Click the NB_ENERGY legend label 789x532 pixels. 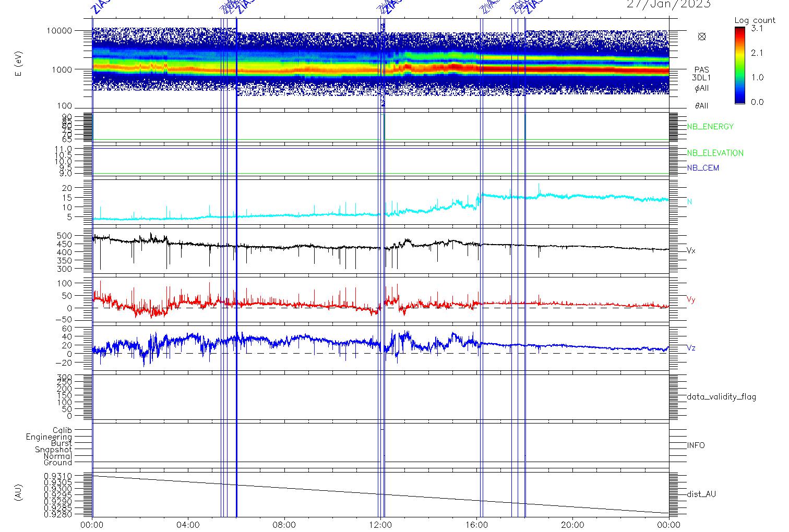pos(710,127)
